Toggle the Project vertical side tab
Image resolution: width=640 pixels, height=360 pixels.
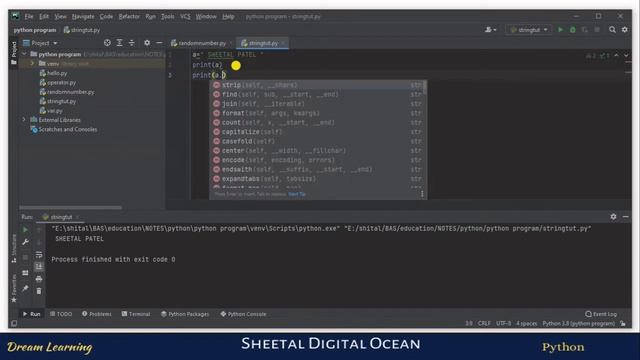click(14, 53)
